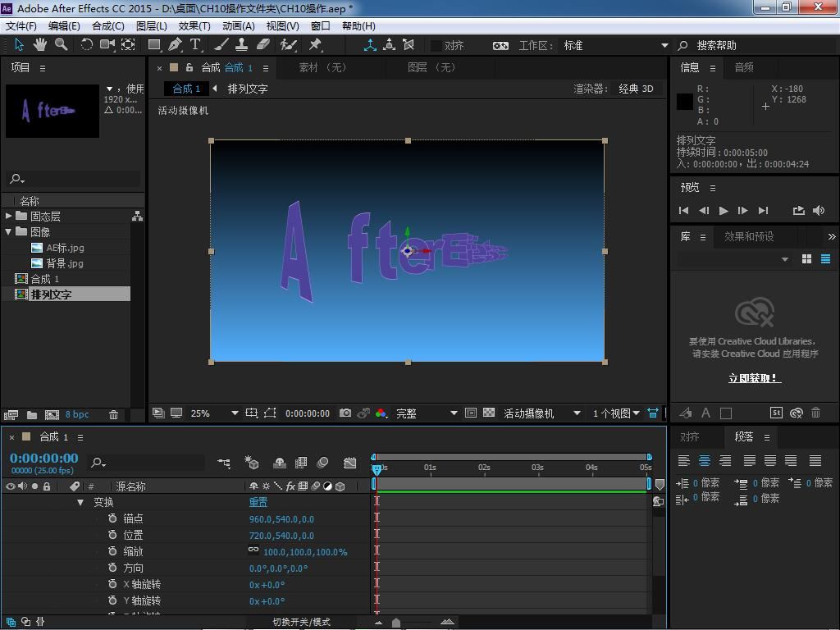Viewport: 840px width, 630px height.
Task: Select the Brush tool
Action: tap(221, 45)
